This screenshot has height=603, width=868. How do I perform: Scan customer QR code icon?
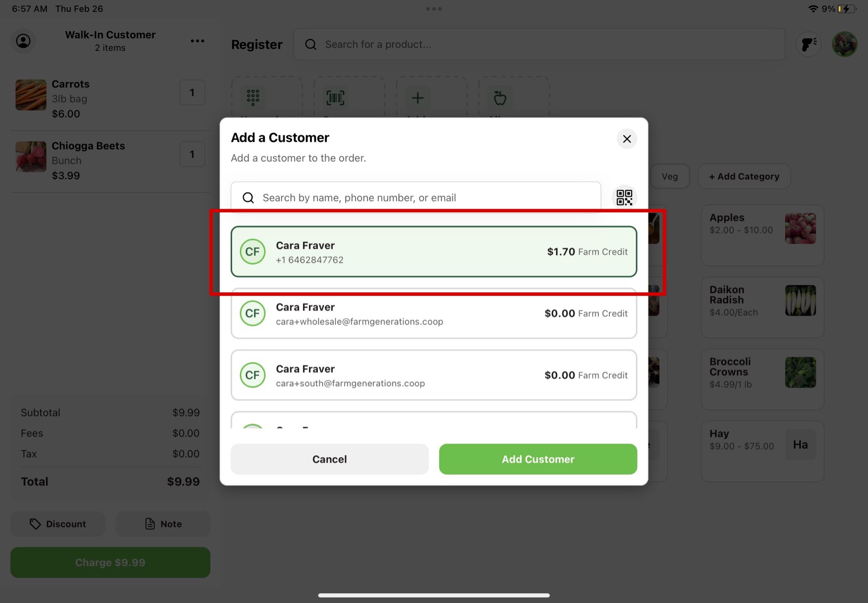pos(624,198)
